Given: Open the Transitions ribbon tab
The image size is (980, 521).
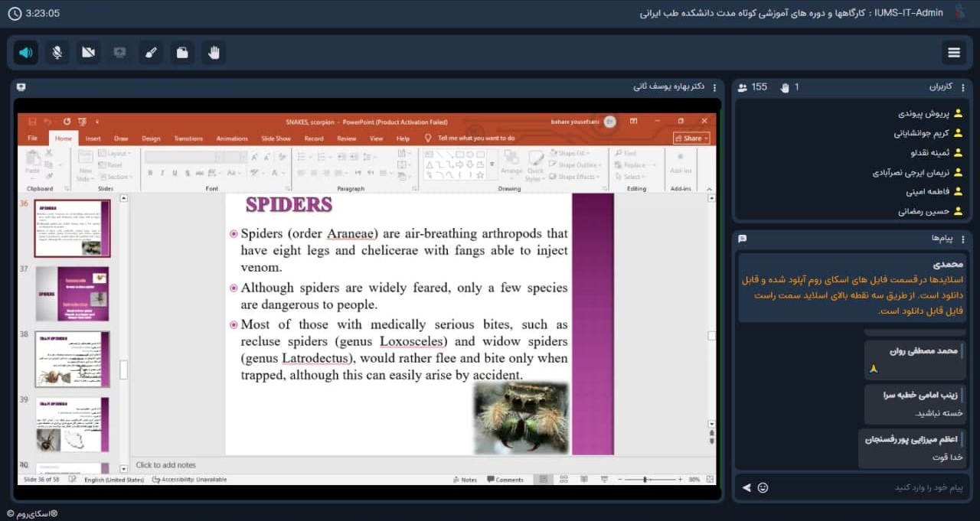Looking at the screenshot, I should [188, 138].
